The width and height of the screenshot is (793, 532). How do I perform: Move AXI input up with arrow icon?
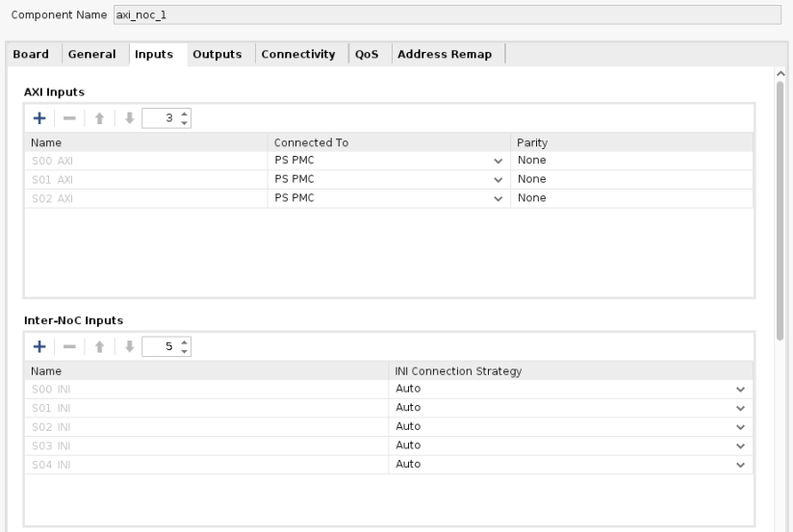click(x=98, y=118)
